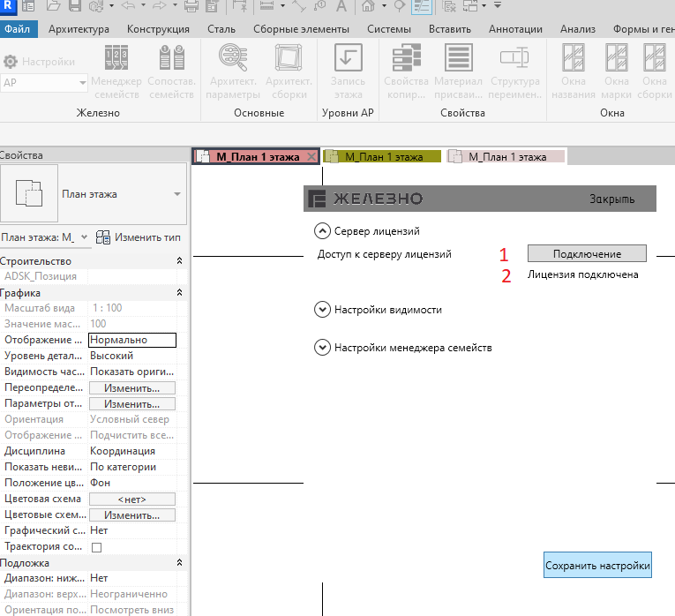Screen dimensions: 675x616
Task: Click the Save diskette icon
Action: (75, 5)
